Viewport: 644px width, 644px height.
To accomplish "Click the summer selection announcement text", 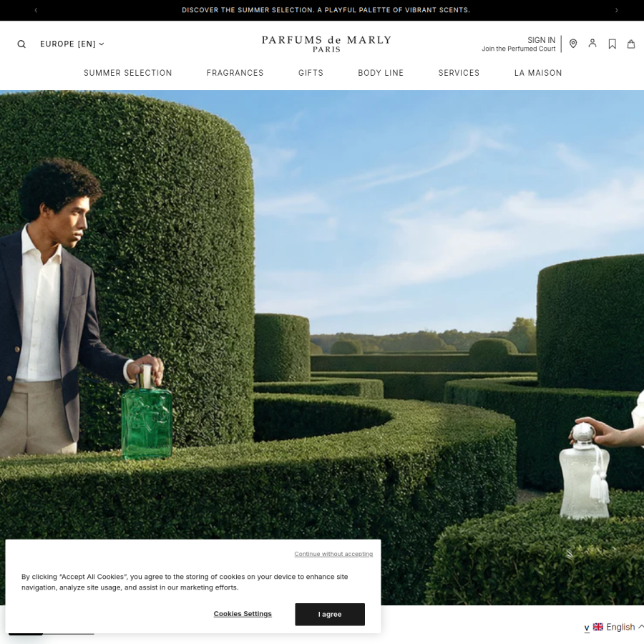I will (x=326, y=10).
